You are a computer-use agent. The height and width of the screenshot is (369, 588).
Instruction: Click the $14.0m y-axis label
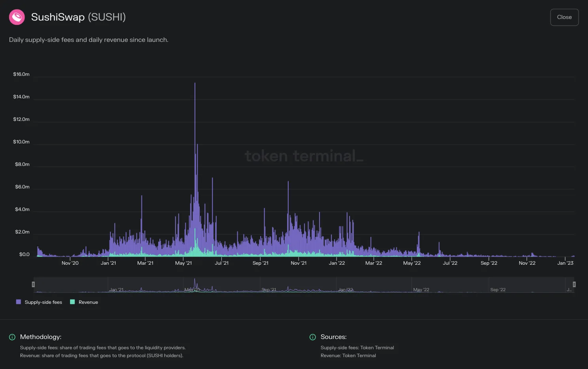[21, 97]
